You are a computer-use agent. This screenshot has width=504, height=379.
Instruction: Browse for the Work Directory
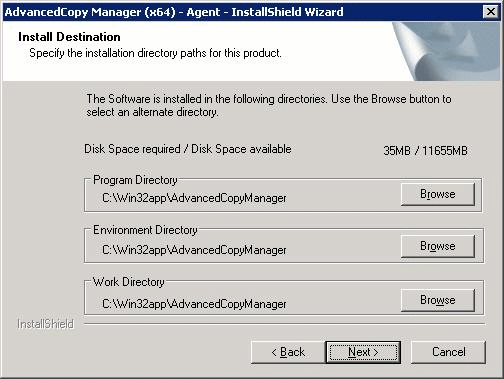(x=438, y=300)
